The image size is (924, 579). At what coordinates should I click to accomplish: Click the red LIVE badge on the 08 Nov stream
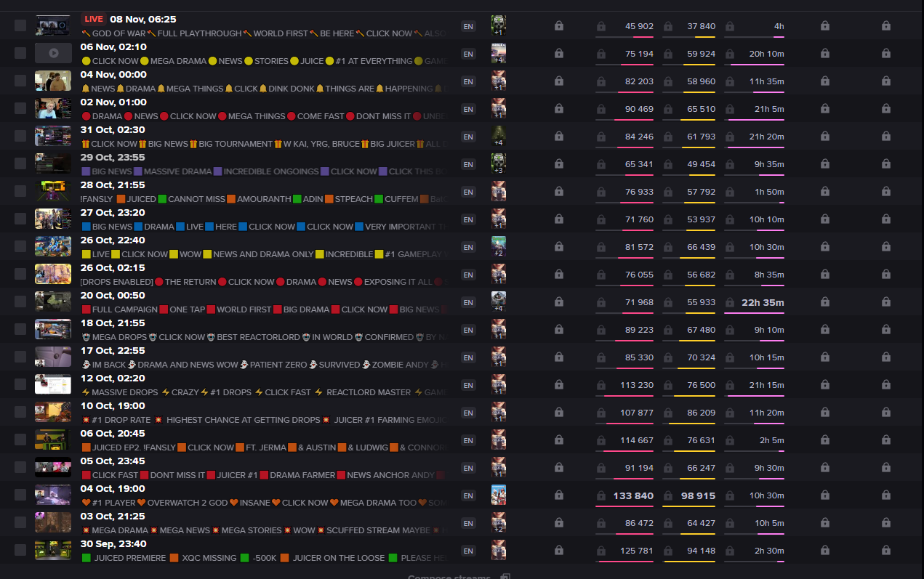pos(94,19)
